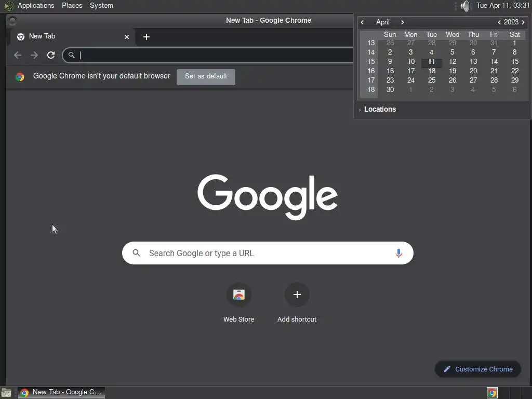Screen dimensions: 532x399
Task: Click Chrome logo in default browser infobar
Action: (x=20, y=77)
